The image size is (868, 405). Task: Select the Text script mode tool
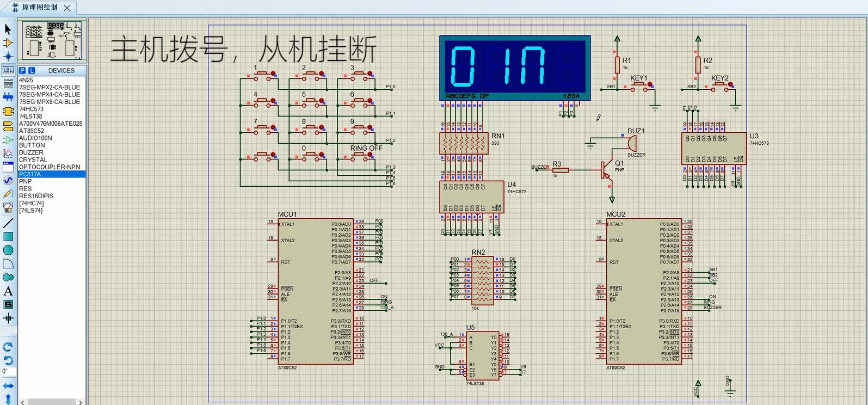pyautogui.click(x=8, y=83)
